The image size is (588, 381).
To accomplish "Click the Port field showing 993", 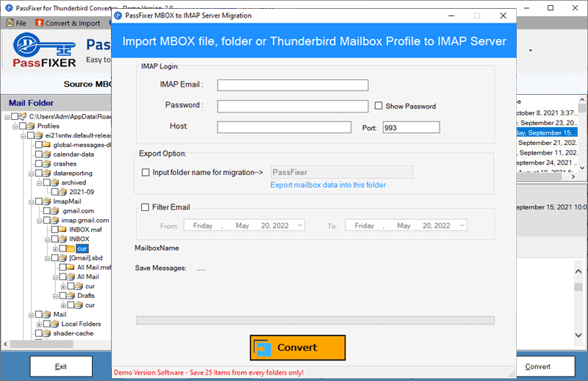I will 412,127.
